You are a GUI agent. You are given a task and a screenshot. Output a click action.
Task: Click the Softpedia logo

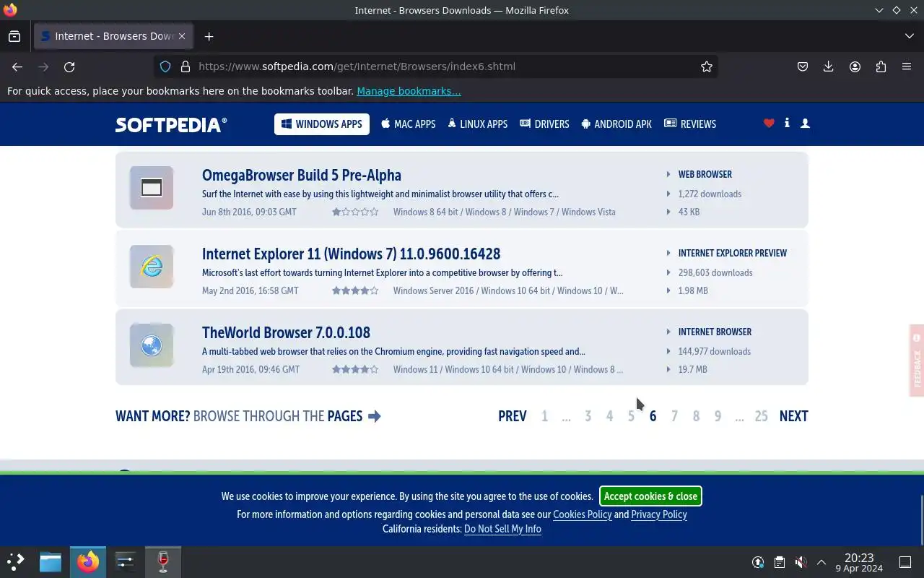[x=171, y=124]
